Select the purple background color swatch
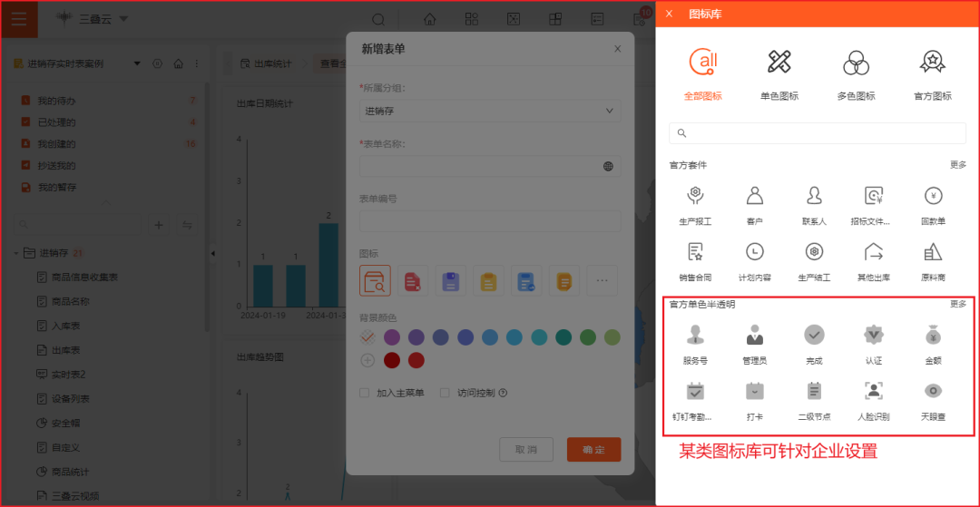 [392, 337]
